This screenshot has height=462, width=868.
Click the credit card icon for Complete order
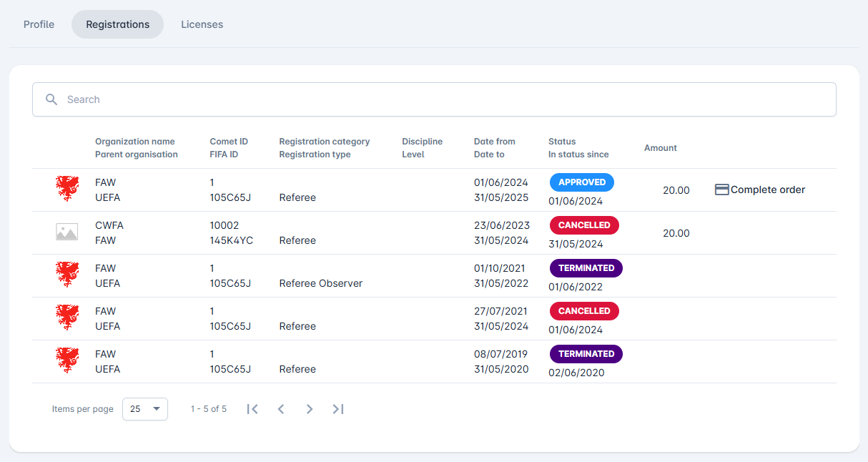[x=721, y=190]
